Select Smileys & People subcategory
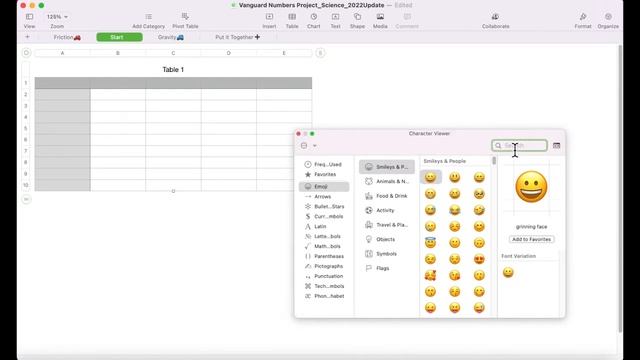 click(x=387, y=167)
